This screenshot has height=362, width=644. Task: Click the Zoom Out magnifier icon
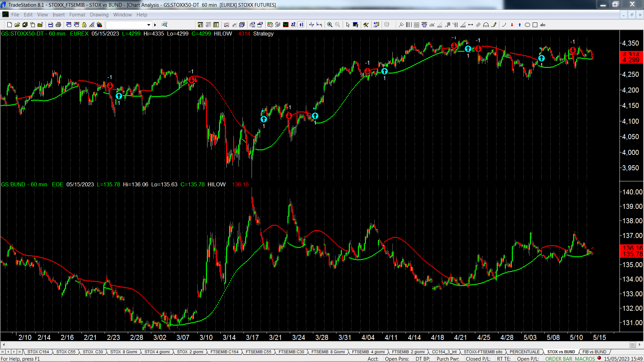pos(337,25)
